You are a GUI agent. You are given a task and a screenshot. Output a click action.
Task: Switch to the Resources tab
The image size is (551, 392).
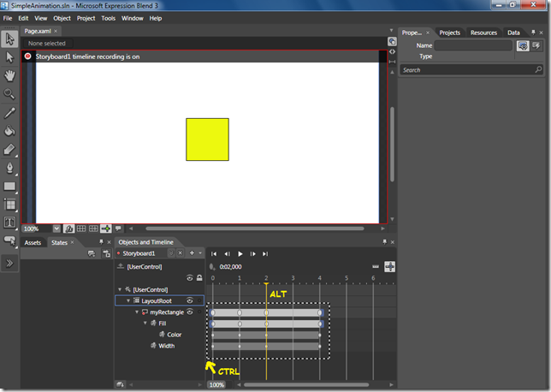(x=483, y=33)
